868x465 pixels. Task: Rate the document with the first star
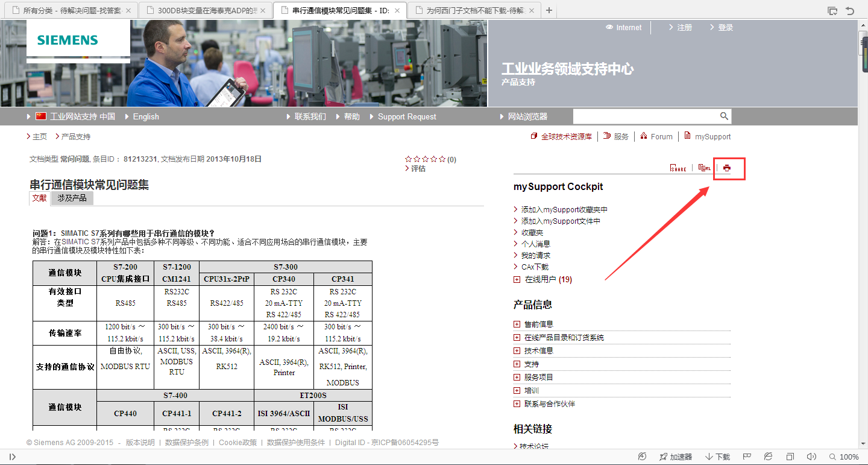409,159
